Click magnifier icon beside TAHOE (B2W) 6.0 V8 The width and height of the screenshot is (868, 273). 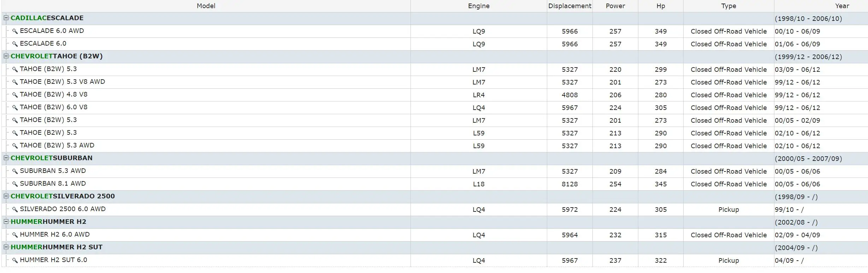pyautogui.click(x=15, y=108)
